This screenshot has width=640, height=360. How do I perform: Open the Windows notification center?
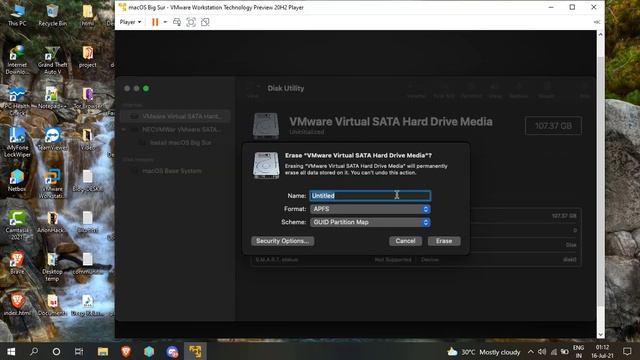(x=627, y=351)
